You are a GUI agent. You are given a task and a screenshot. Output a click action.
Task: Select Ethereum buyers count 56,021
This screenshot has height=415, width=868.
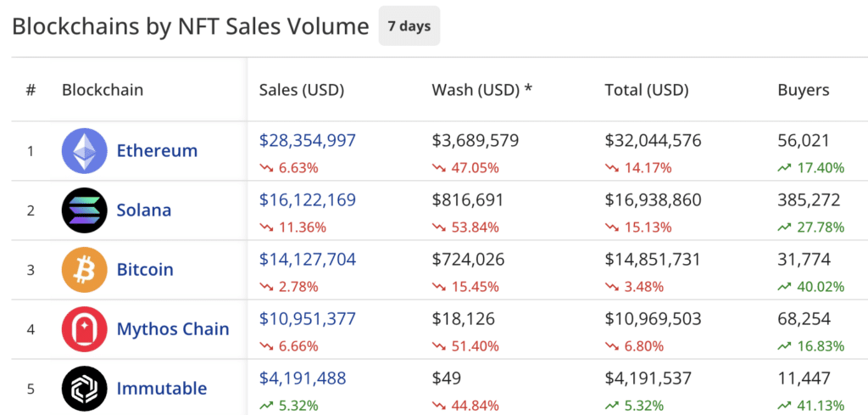(x=804, y=141)
